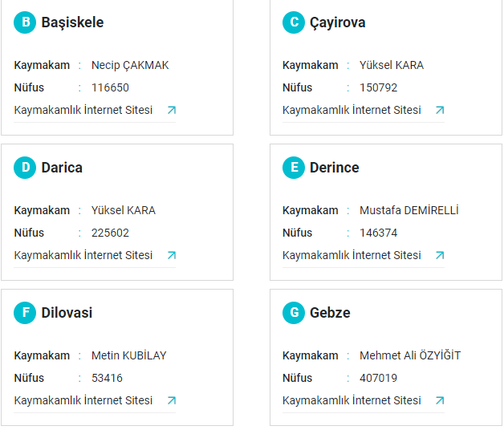Viewport: 504px width, 430px height.
Task: Open Darica Kaymakamlık İnternet Sitesi link
Action: (83, 255)
